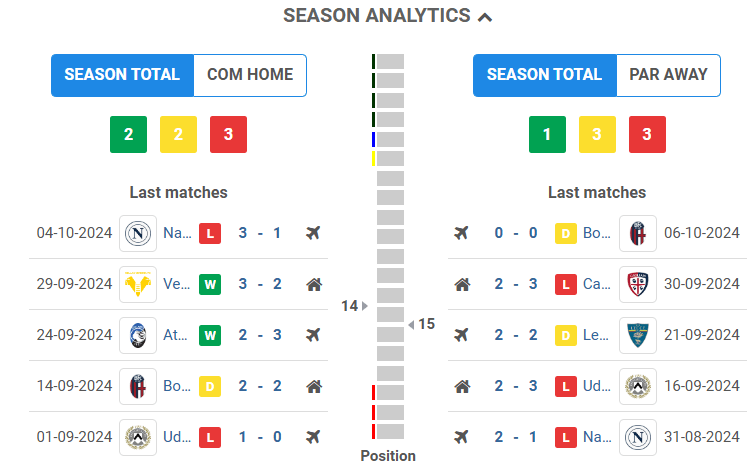Click the left green wins badge showing 2
The width and height of the screenshot is (753, 465).
[x=128, y=135]
